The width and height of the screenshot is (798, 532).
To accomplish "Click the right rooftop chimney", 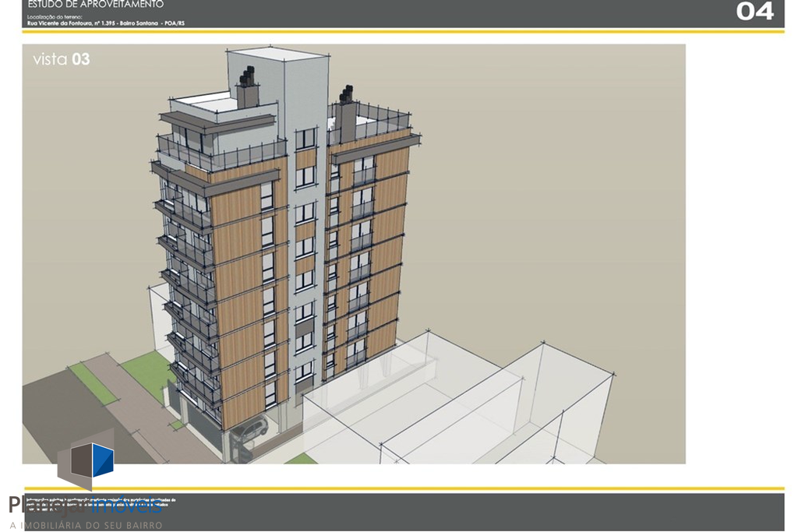I will point(346,105).
